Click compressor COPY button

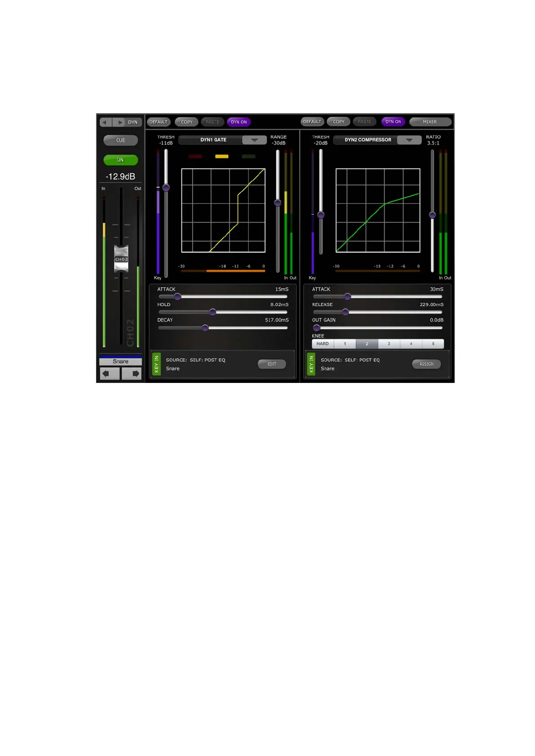[339, 122]
